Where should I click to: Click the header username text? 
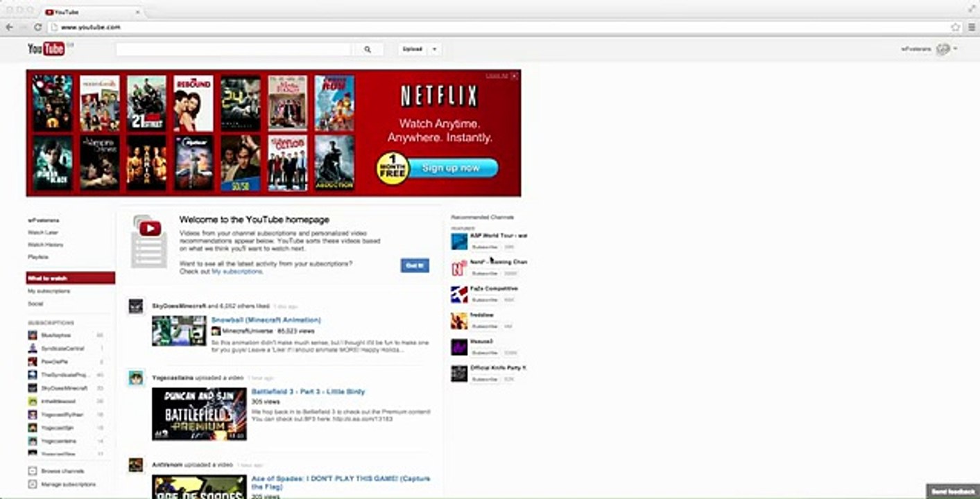coord(916,49)
